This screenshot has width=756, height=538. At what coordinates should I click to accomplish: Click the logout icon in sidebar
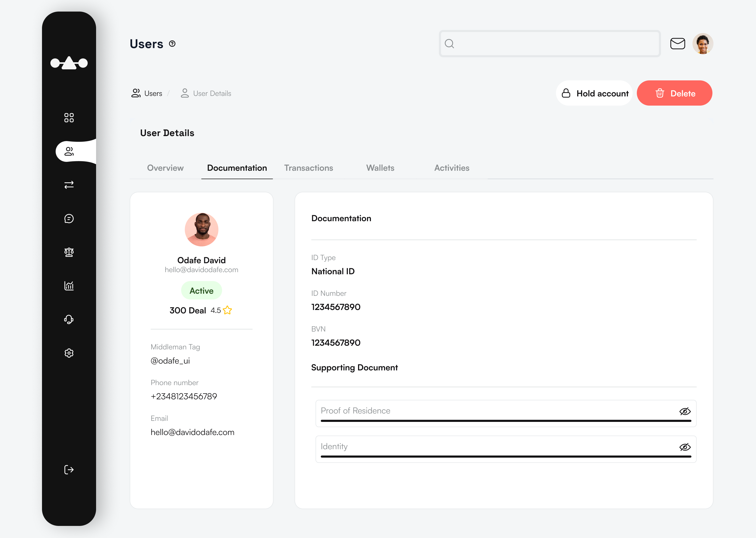[x=69, y=470]
